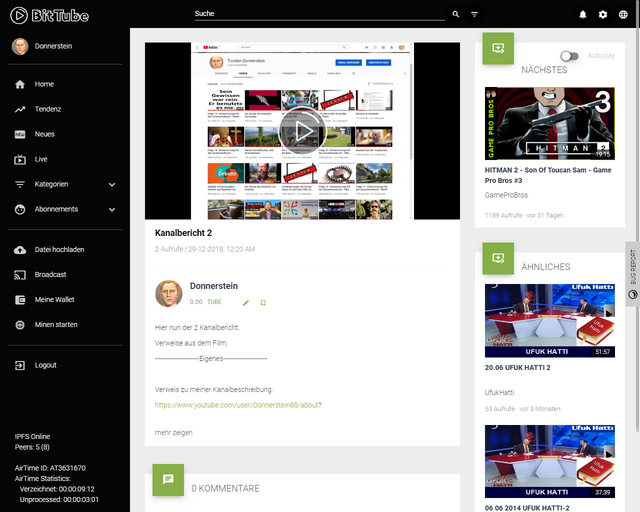Play the Kanalbericht 2 video
This screenshot has width=640, height=512.
coord(302,131)
